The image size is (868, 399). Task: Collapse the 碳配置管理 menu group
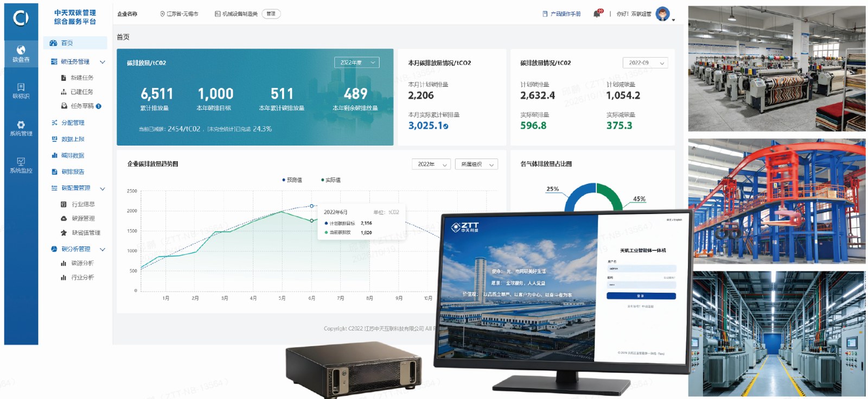(102, 188)
